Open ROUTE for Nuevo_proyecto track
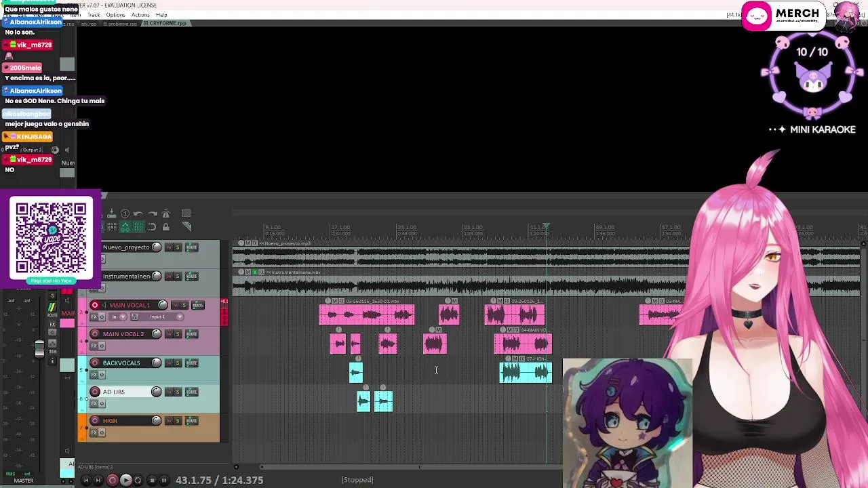This screenshot has height=488, width=868. (191, 247)
